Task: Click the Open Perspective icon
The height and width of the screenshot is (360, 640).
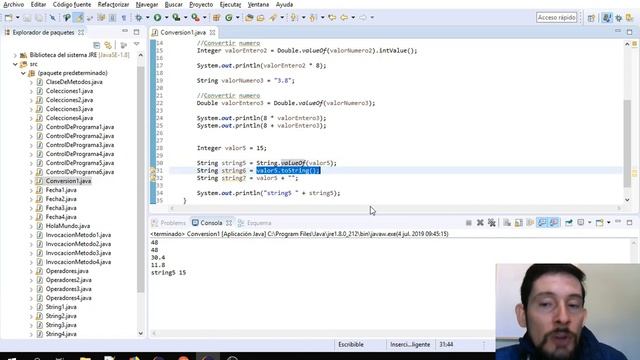Action: (591, 18)
